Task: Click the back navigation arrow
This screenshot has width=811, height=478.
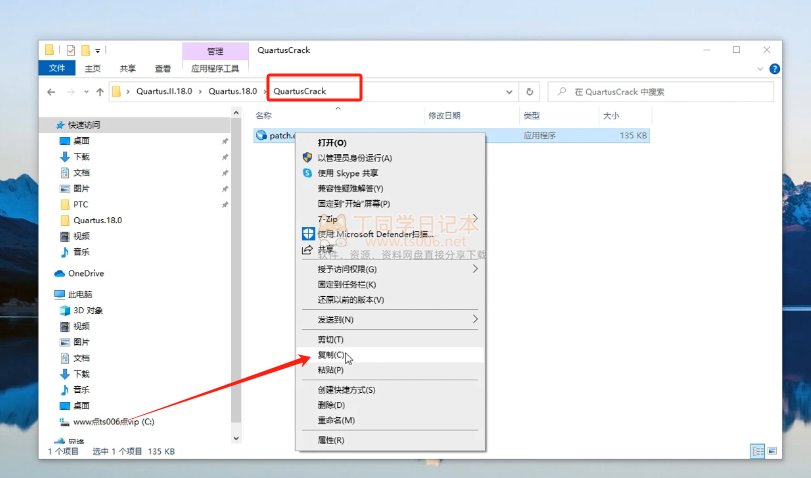Action: pyautogui.click(x=51, y=92)
